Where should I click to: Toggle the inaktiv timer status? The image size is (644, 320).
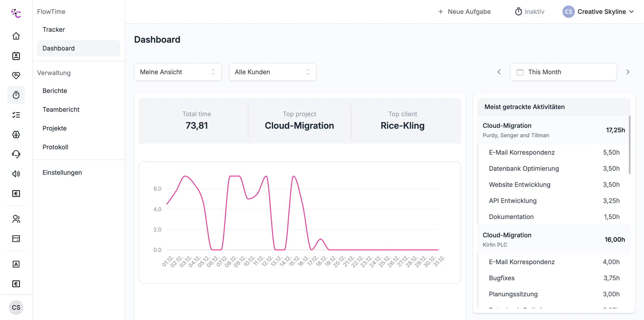pyautogui.click(x=530, y=12)
